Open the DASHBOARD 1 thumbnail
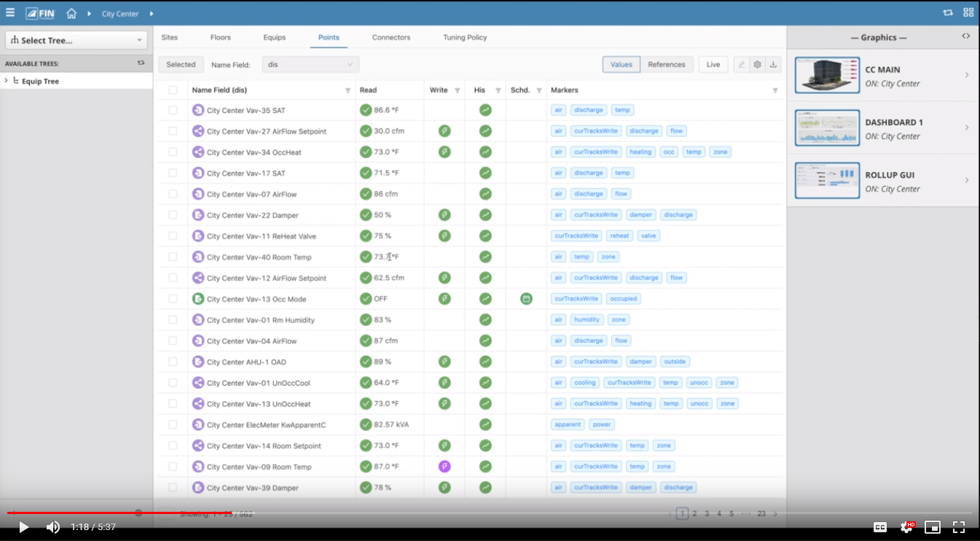This screenshot has height=541, width=980. click(x=827, y=128)
